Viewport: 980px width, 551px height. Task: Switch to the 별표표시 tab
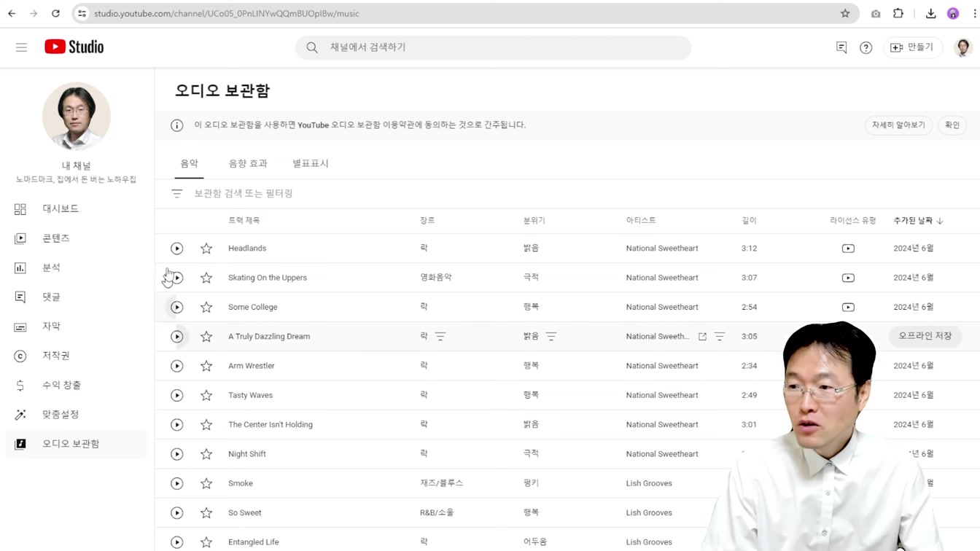tap(311, 163)
